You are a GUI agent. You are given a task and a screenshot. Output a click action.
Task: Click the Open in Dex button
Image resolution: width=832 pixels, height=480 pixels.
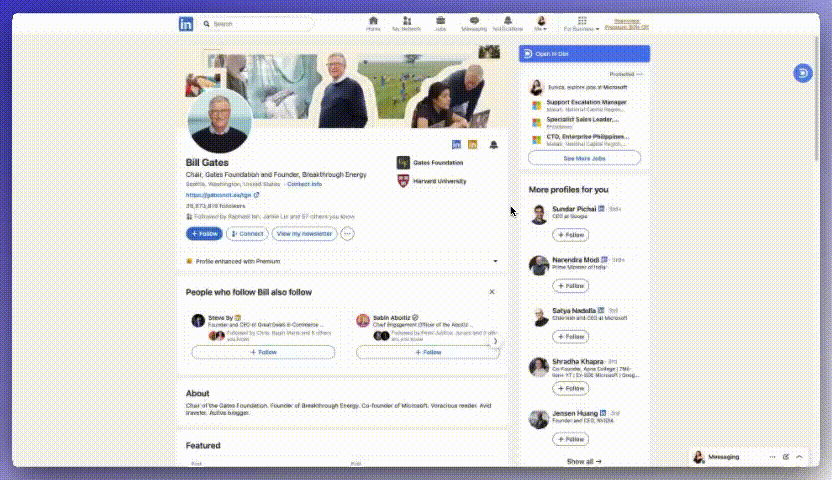(584, 54)
